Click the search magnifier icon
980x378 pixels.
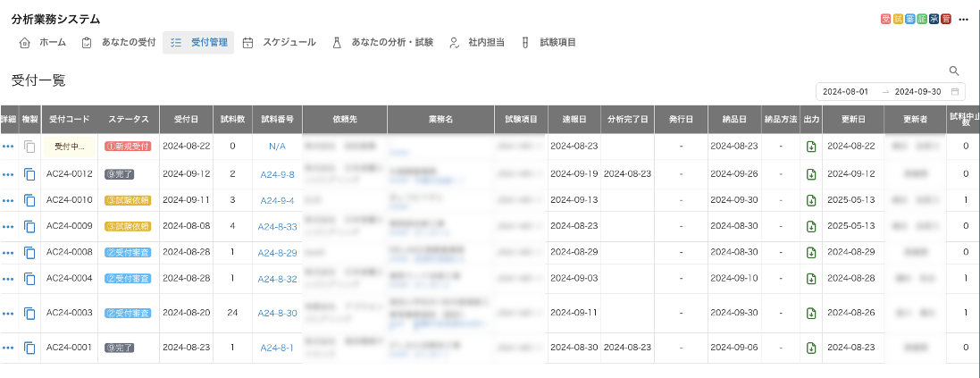tap(954, 71)
